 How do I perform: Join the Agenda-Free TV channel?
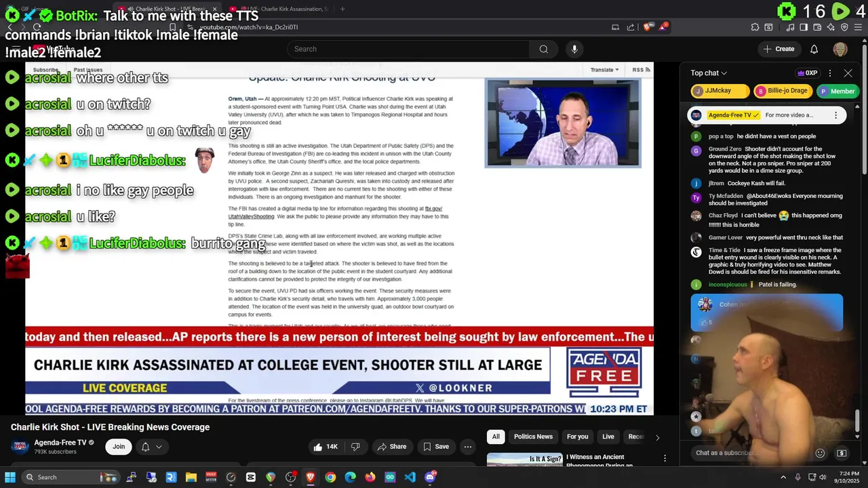[x=119, y=447]
